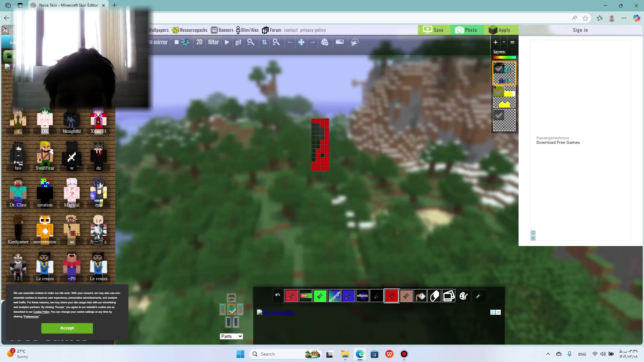The image size is (644, 362).
Task: Open the SwiftFear skin thumbnail
Action: [x=45, y=156]
